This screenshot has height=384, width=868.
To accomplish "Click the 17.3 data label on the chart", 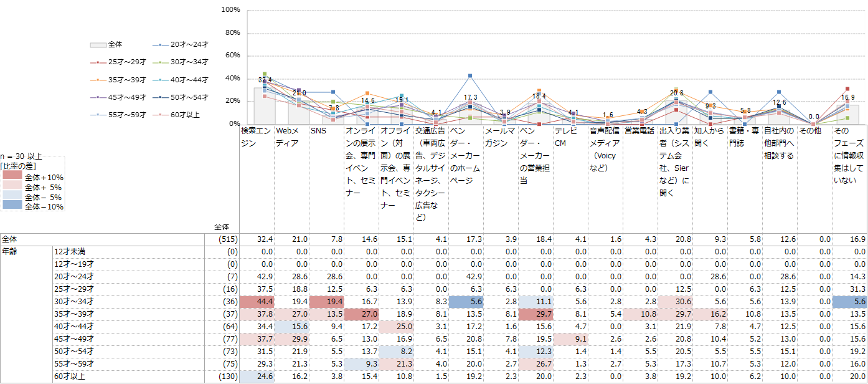I will pos(471,98).
